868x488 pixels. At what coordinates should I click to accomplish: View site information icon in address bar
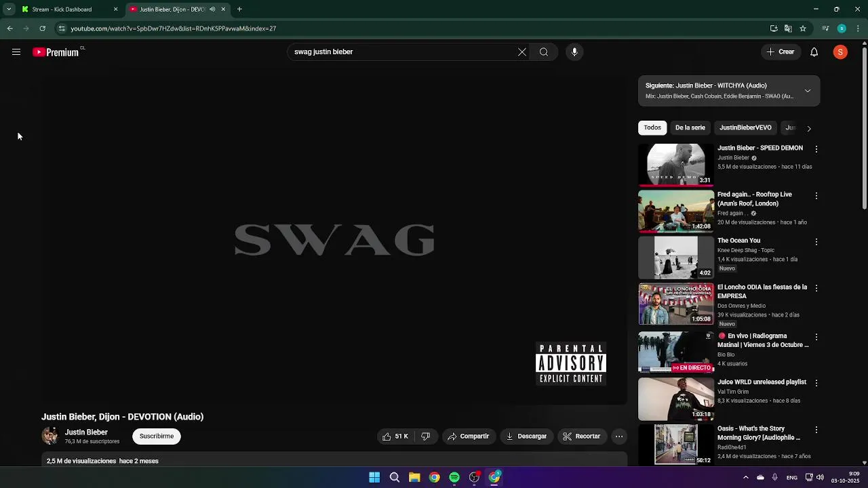(x=62, y=28)
